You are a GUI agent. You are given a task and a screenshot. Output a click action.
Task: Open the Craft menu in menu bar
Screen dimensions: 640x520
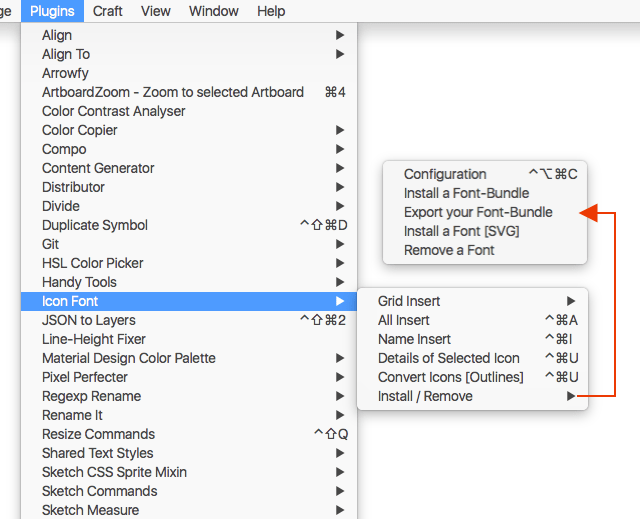pos(108,11)
